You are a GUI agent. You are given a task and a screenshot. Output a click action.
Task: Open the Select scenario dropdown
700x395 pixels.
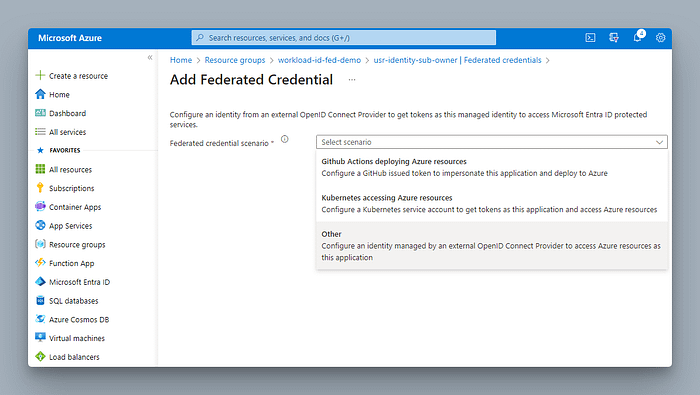point(492,142)
